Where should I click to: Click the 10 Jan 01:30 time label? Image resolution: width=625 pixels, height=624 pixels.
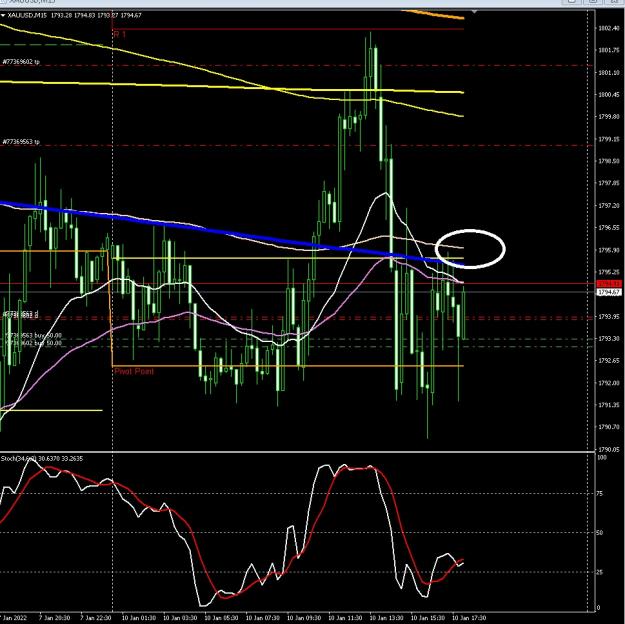tap(138, 618)
